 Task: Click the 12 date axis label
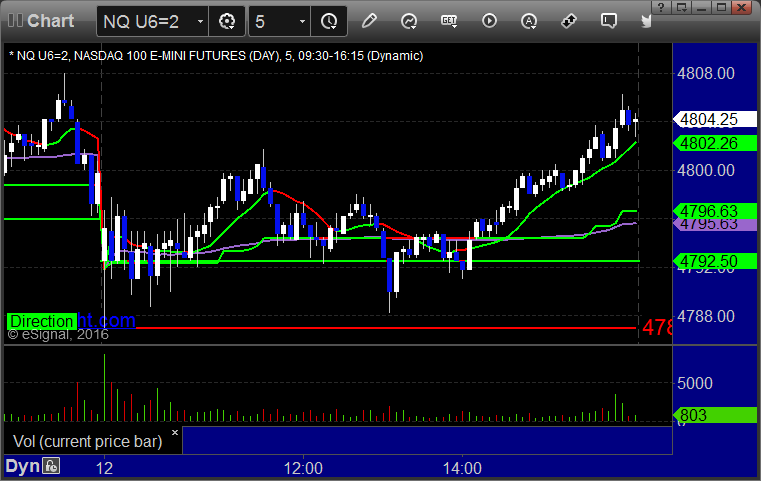104,468
